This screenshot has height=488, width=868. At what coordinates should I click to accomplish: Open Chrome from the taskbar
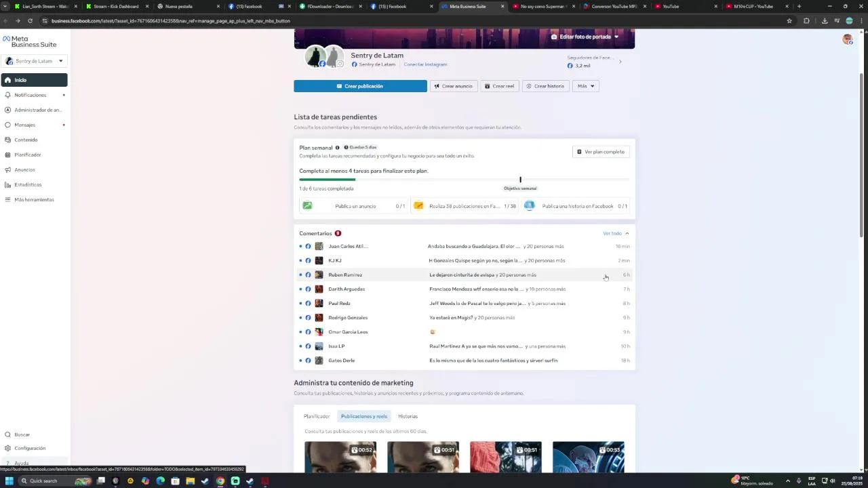(x=220, y=481)
